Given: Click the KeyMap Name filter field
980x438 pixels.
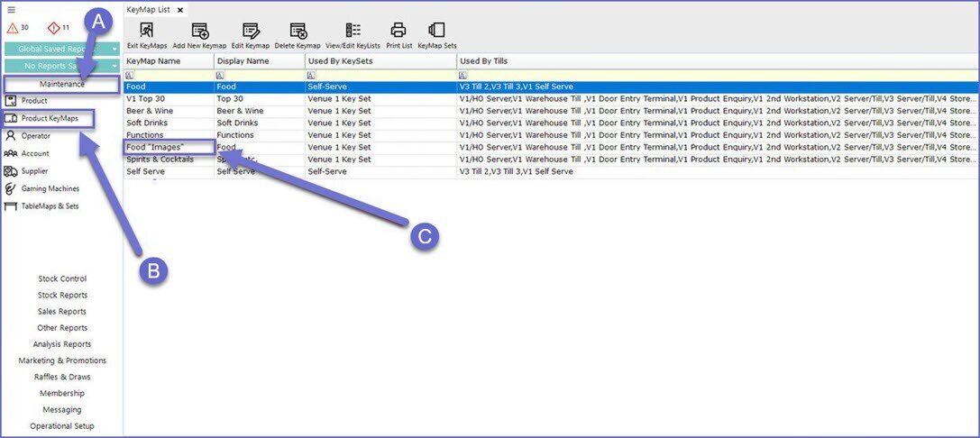Looking at the screenshot, I should (171, 76).
